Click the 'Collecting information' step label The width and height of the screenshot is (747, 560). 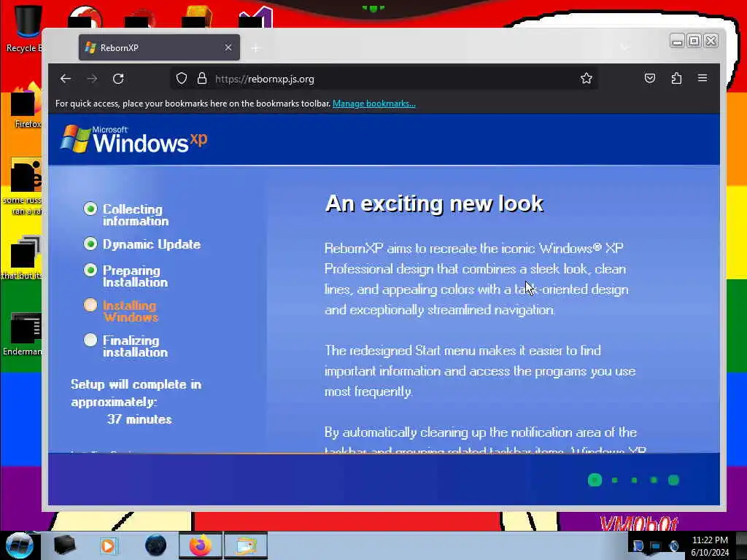coord(136,215)
